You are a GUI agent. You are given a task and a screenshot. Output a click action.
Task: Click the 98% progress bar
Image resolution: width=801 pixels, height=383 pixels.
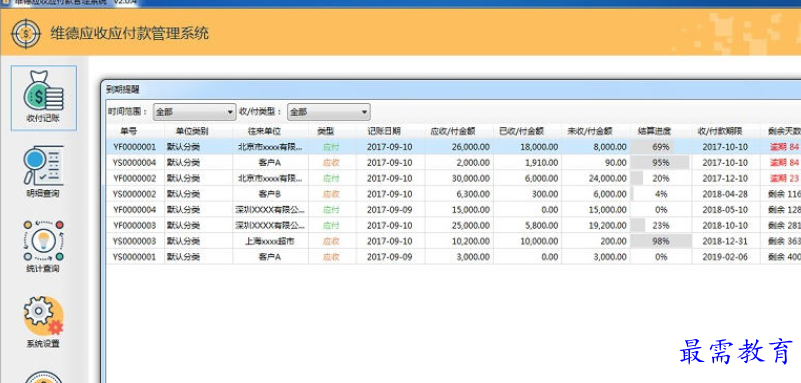(x=661, y=241)
